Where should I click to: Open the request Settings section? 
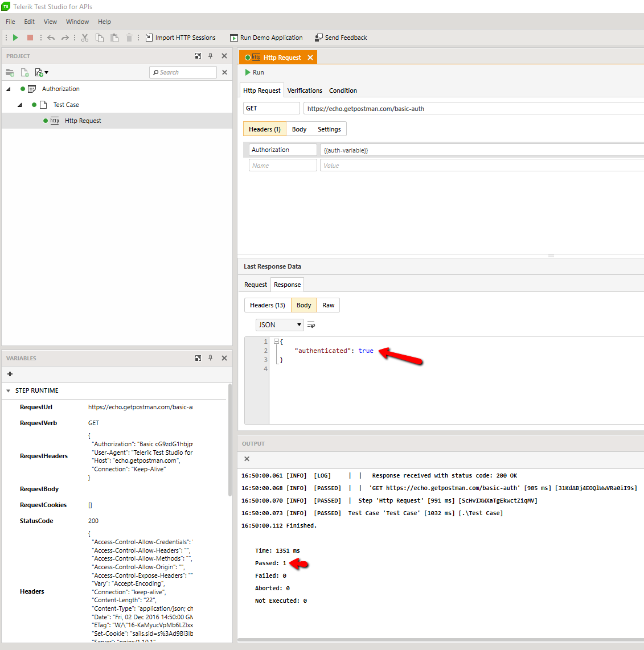(329, 129)
